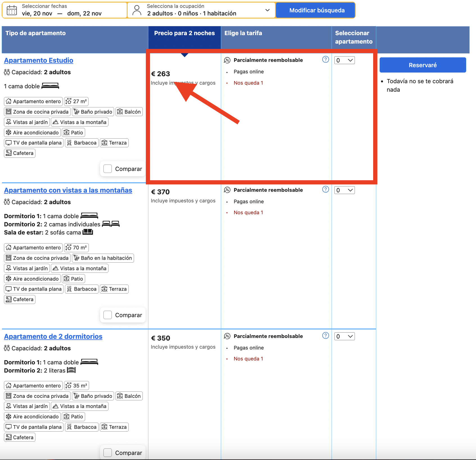Click the double bed icon under Apartamento Estudio

click(x=50, y=86)
